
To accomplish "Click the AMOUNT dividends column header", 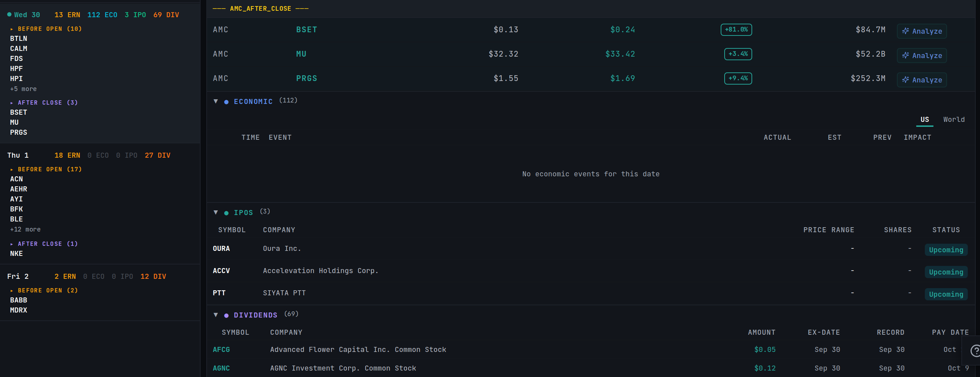I will [762, 333].
